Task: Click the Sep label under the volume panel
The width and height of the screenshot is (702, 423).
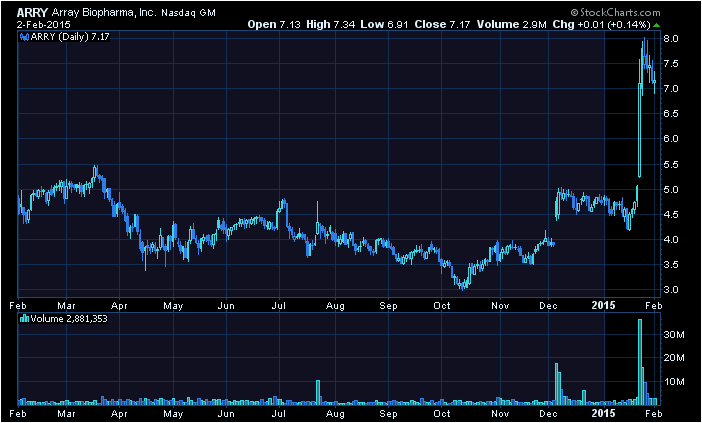Action: (x=388, y=413)
